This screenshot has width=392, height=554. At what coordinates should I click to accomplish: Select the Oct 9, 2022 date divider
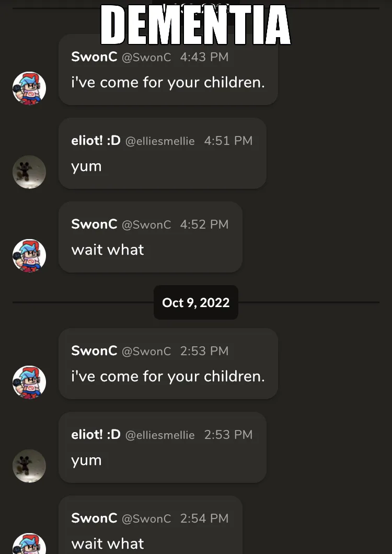click(x=196, y=302)
